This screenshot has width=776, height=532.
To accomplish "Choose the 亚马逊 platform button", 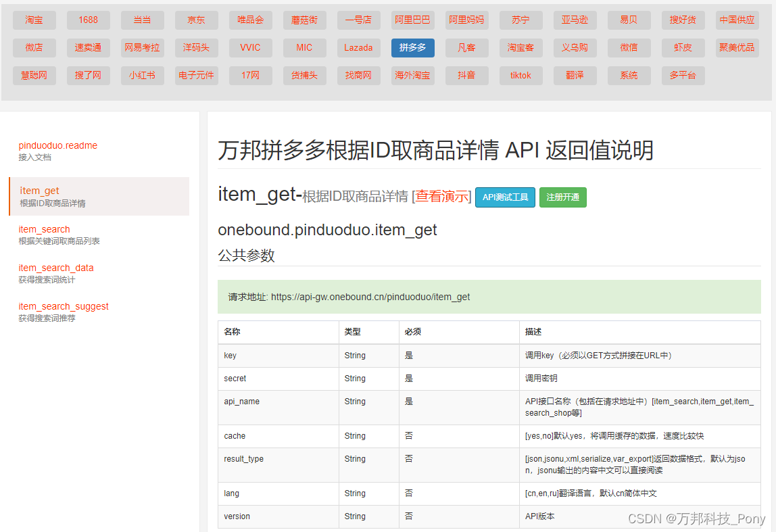I will point(575,20).
